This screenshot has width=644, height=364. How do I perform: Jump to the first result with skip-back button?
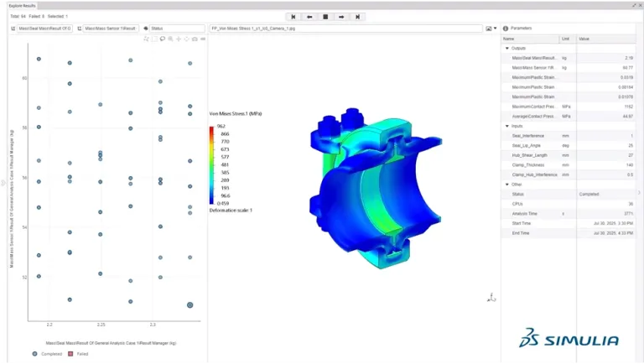click(x=293, y=17)
